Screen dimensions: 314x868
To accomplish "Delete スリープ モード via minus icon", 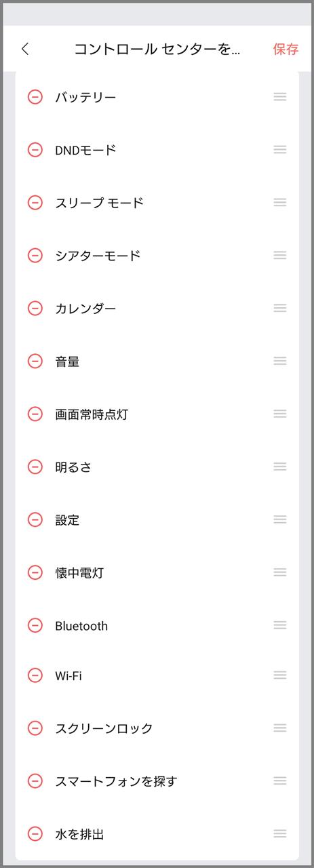I will click(35, 203).
